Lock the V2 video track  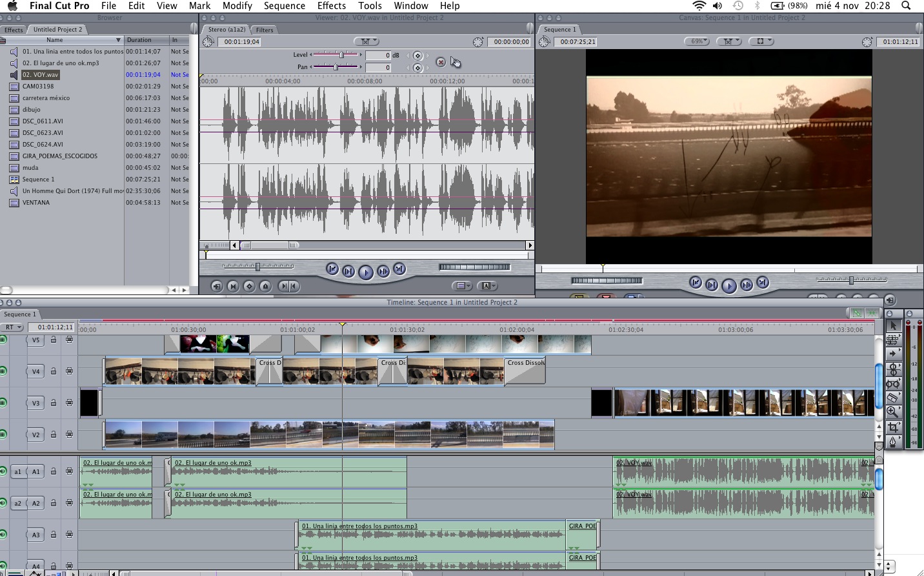pyautogui.click(x=54, y=435)
